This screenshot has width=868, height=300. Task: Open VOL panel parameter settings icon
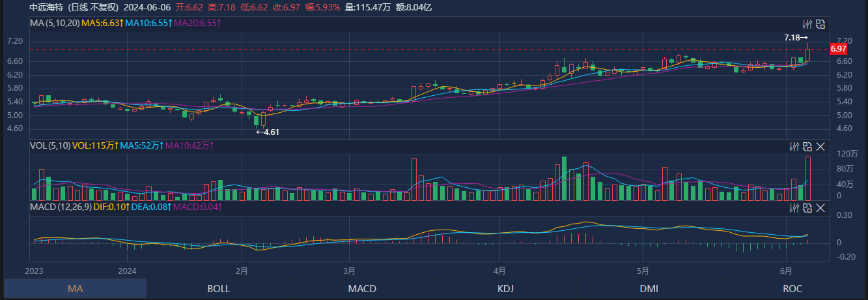[x=794, y=147]
